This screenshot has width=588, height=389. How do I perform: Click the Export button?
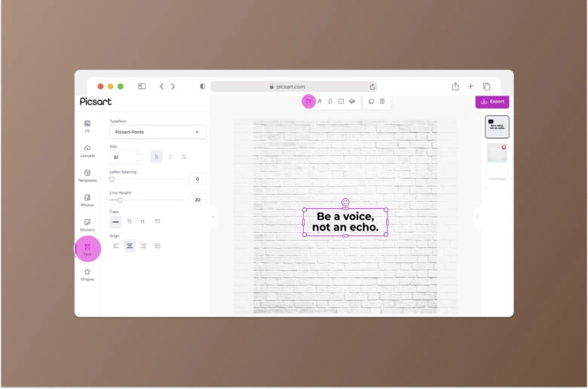click(x=492, y=101)
